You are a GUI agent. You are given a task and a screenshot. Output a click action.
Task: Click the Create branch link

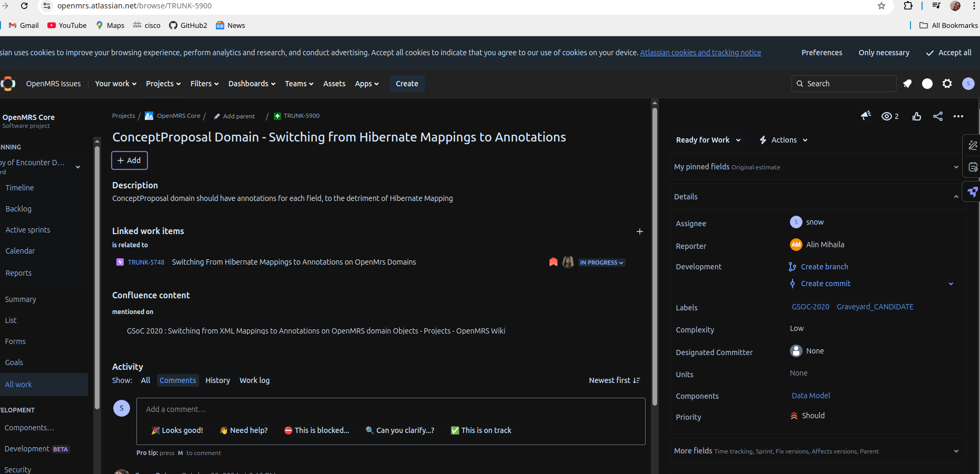point(824,267)
